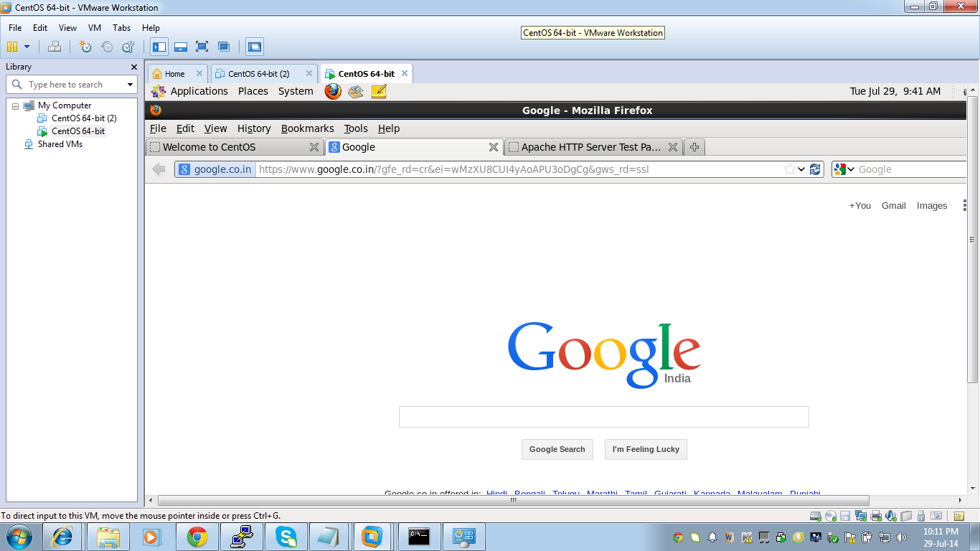The image size is (980, 551).
Task: Open a new Firefox tab
Action: click(694, 147)
